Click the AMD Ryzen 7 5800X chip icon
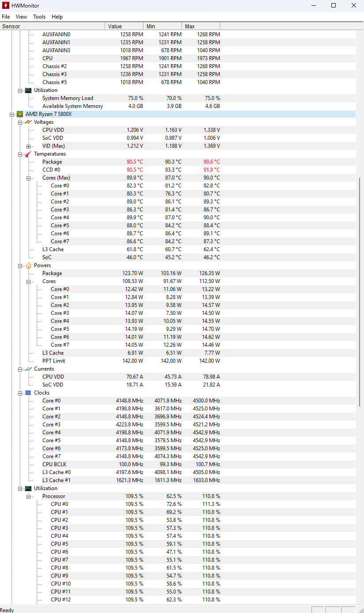The width and height of the screenshot is (364, 613). click(x=20, y=114)
